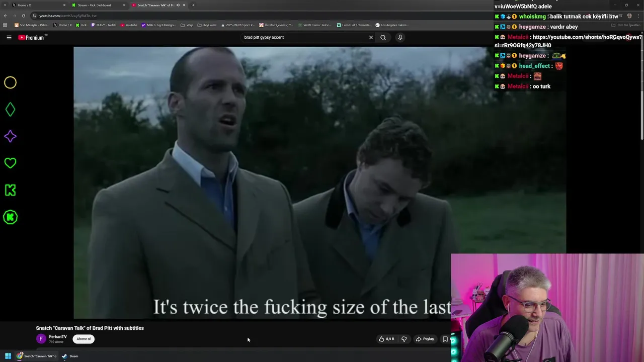Image resolution: width=644 pixels, height=362 pixels.
Task: Open the Ücretsiz Çevrimiçi bookmark
Action: pos(276,25)
